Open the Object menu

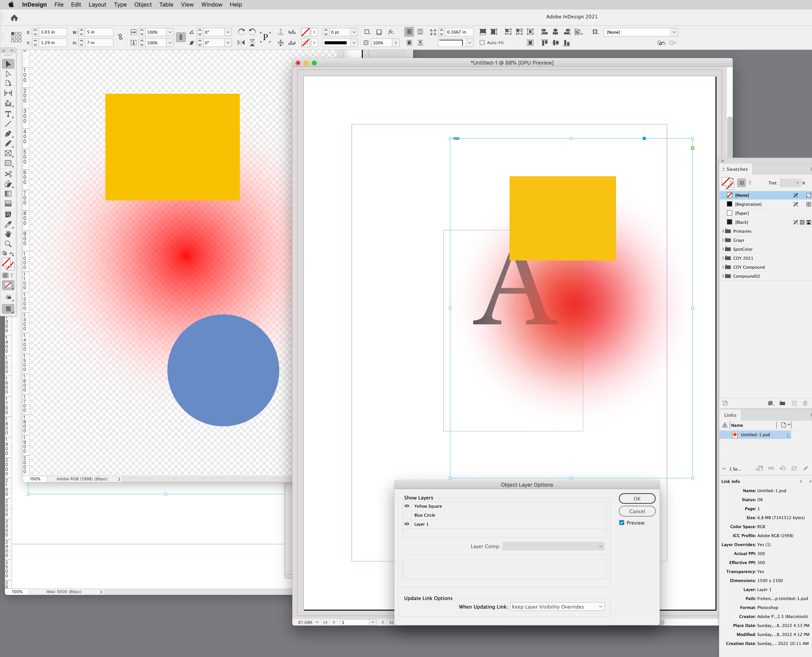(x=143, y=4)
